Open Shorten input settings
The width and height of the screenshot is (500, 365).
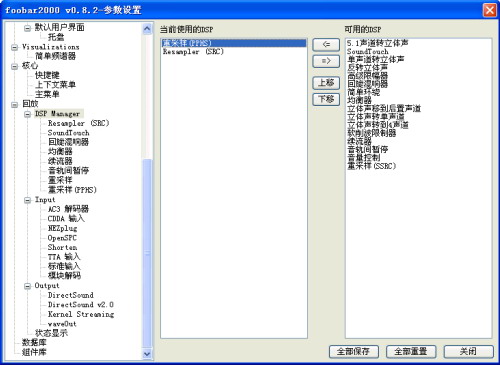(x=62, y=247)
